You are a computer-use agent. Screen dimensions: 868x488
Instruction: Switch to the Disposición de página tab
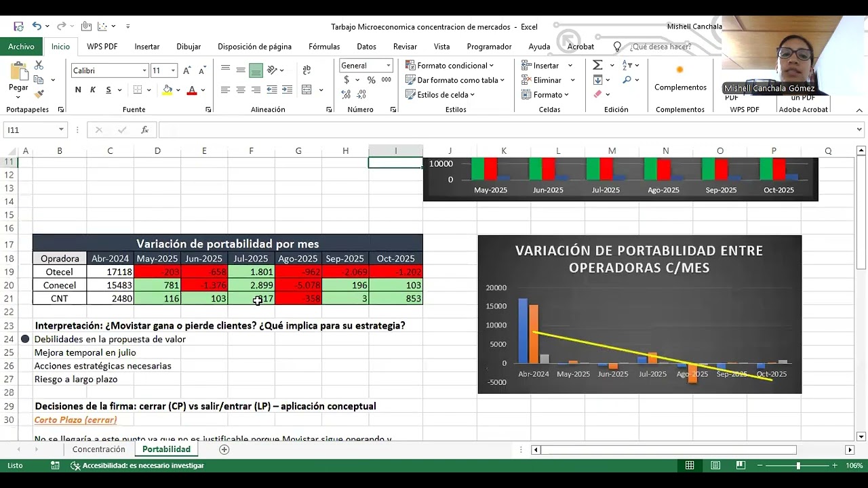[x=254, y=47]
